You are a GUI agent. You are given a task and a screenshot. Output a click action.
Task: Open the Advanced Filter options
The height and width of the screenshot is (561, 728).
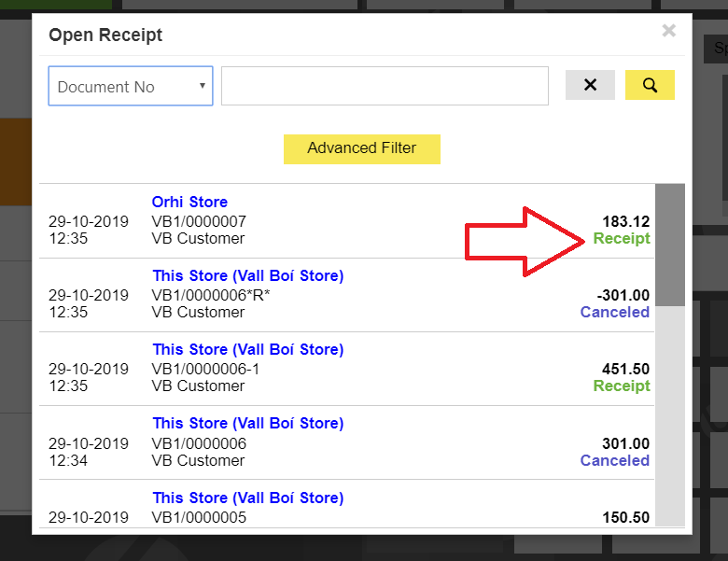click(x=361, y=148)
